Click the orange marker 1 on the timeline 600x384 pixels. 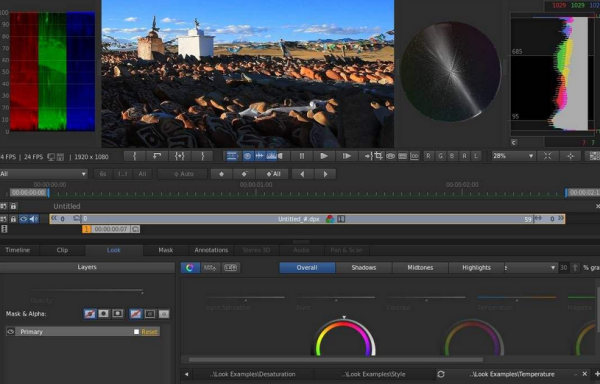[86, 229]
